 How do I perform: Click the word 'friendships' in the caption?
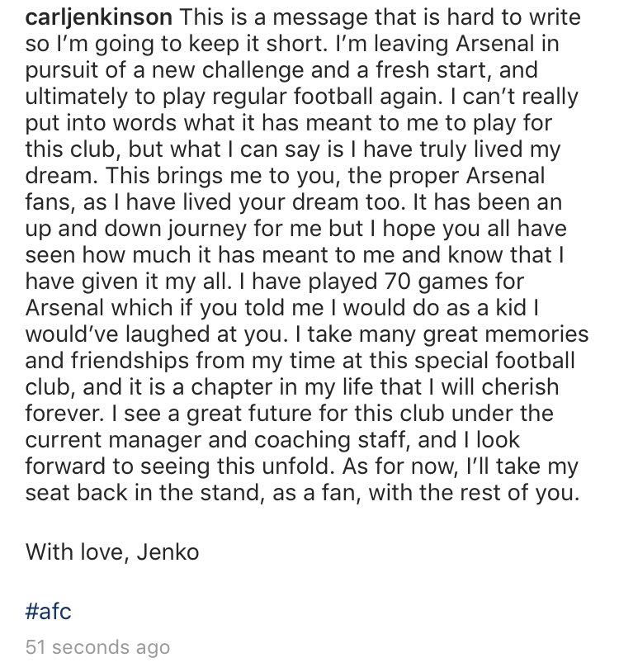[130, 362]
